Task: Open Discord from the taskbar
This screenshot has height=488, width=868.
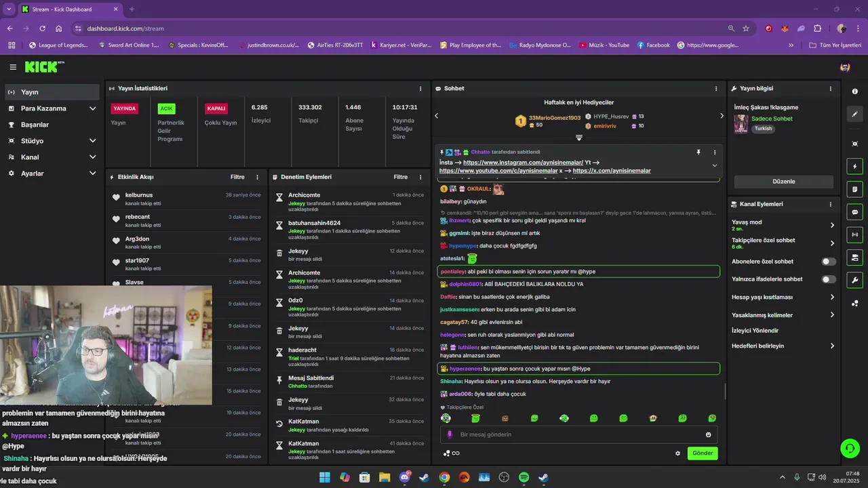Action: click(x=405, y=477)
